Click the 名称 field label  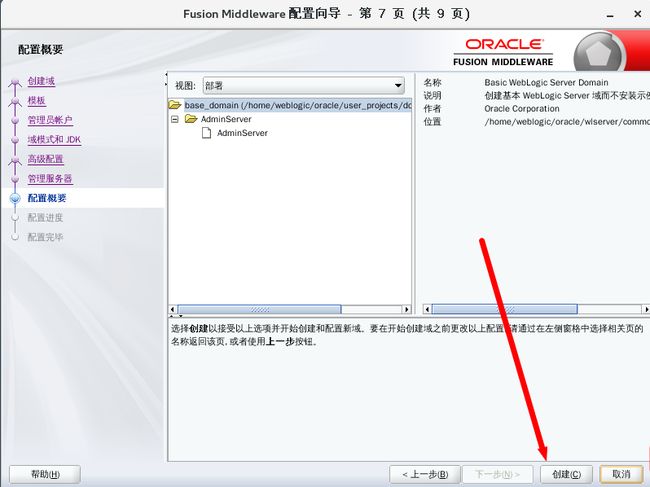[432, 82]
